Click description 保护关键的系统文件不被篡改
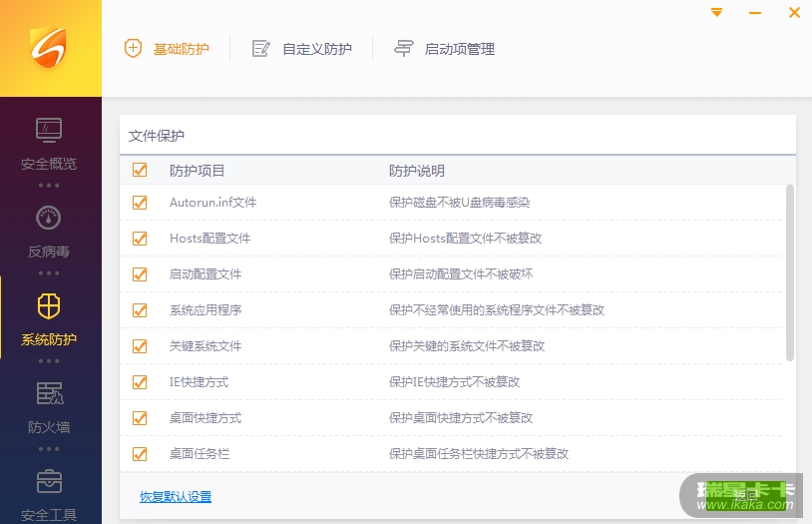The image size is (812, 524). pos(467,345)
